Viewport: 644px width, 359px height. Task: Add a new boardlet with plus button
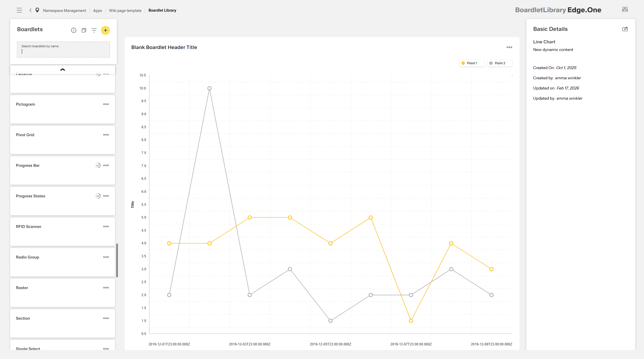105,30
